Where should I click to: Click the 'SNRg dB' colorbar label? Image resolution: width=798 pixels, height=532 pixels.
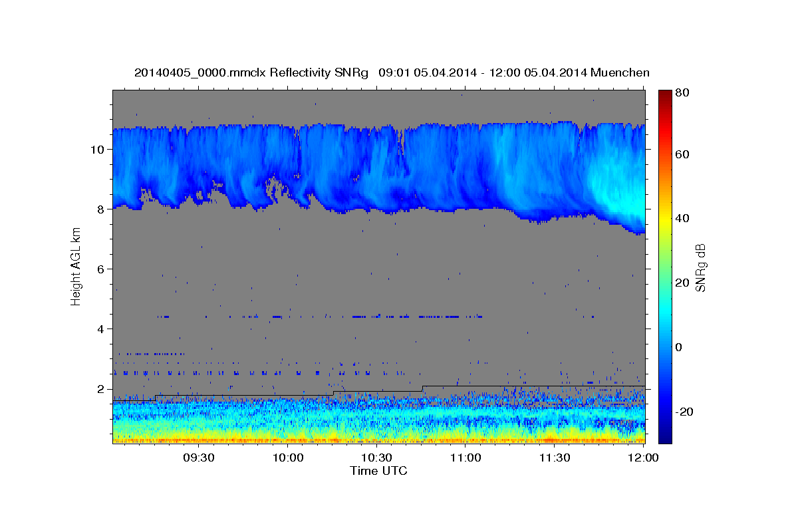pos(700,267)
